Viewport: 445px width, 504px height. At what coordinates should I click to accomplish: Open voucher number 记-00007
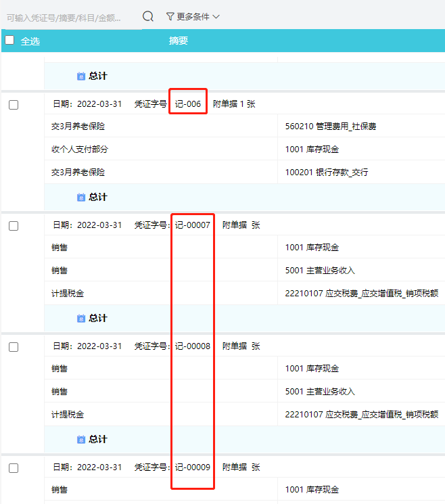tap(193, 225)
